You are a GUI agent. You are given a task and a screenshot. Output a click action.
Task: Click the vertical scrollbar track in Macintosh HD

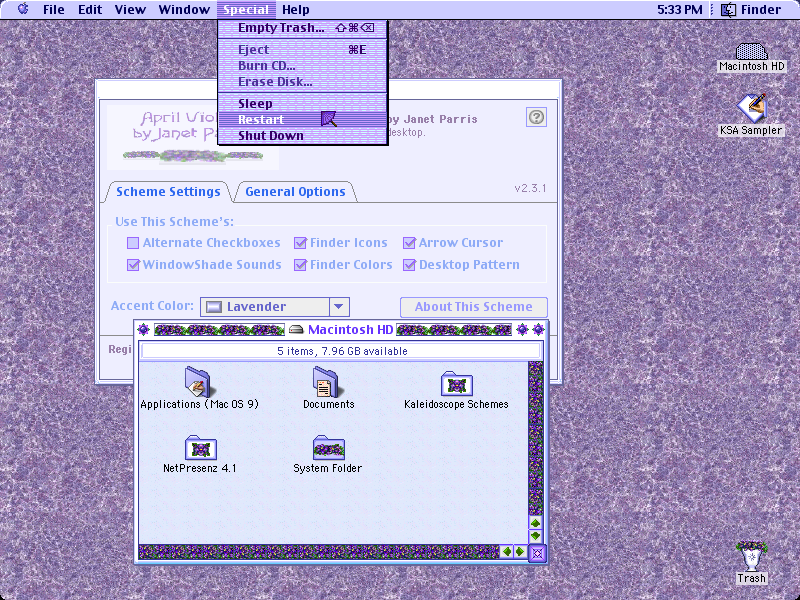pos(535,439)
